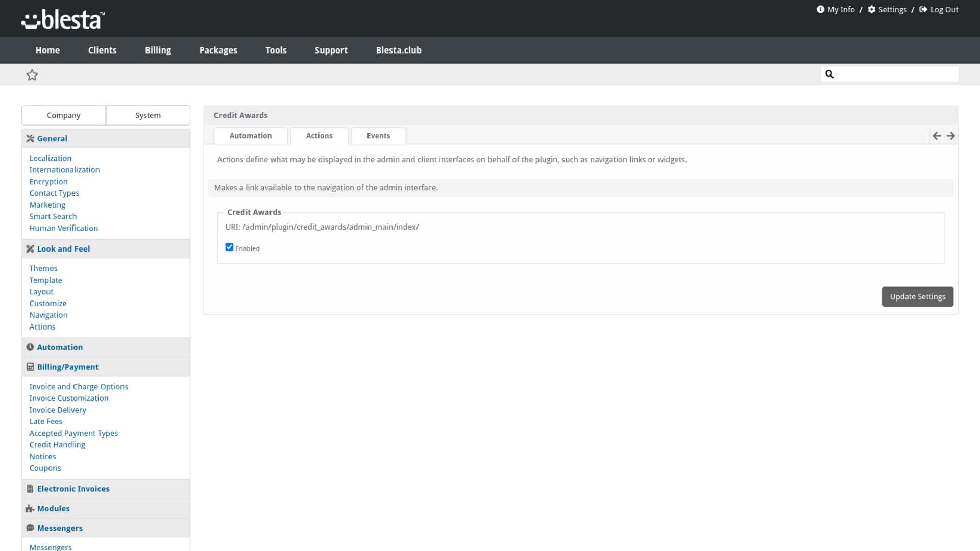Select the System settings tab
The image size is (980, 551).
click(148, 115)
